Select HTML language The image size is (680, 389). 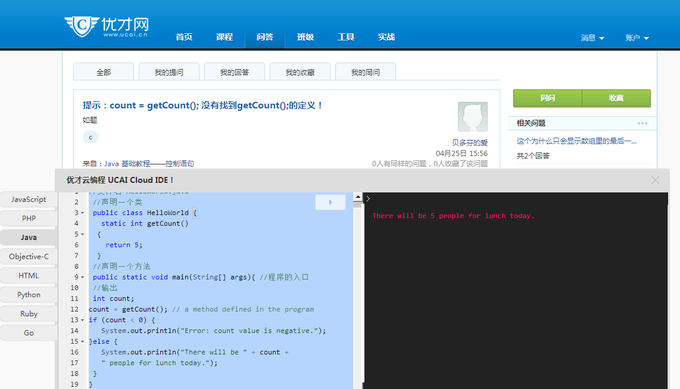coord(29,276)
